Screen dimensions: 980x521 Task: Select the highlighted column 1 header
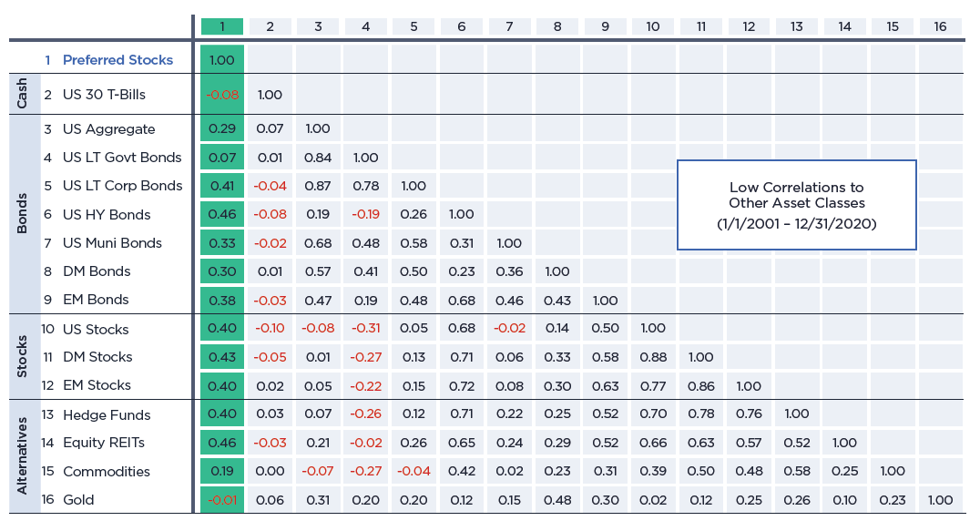pyautogui.click(x=222, y=26)
